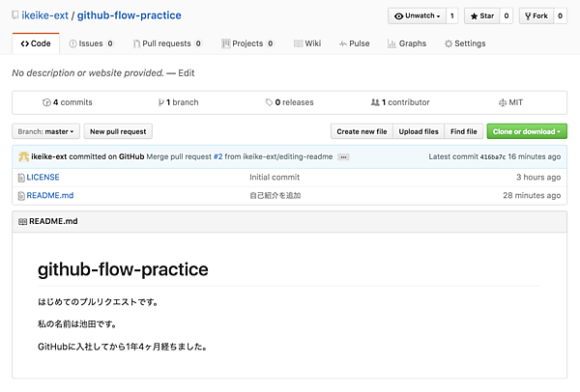The image size is (580, 392).
Task: Click Edit next to repository description
Action: pos(186,73)
